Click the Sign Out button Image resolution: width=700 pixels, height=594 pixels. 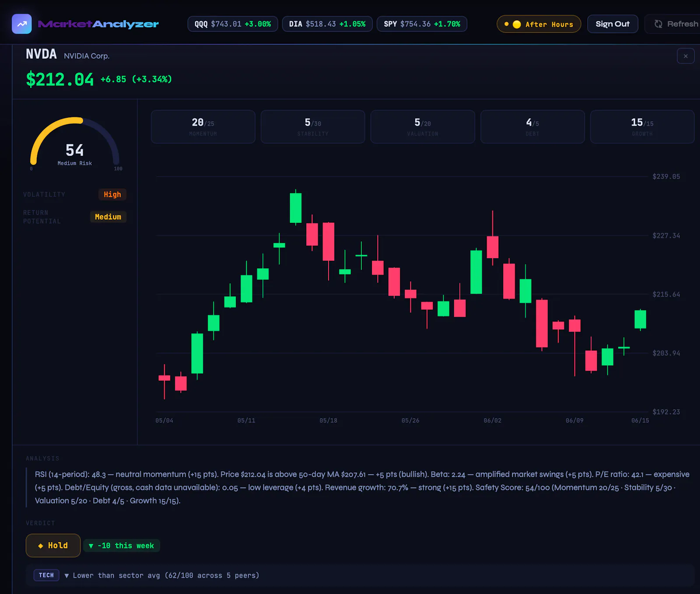pyautogui.click(x=612, y=24)
